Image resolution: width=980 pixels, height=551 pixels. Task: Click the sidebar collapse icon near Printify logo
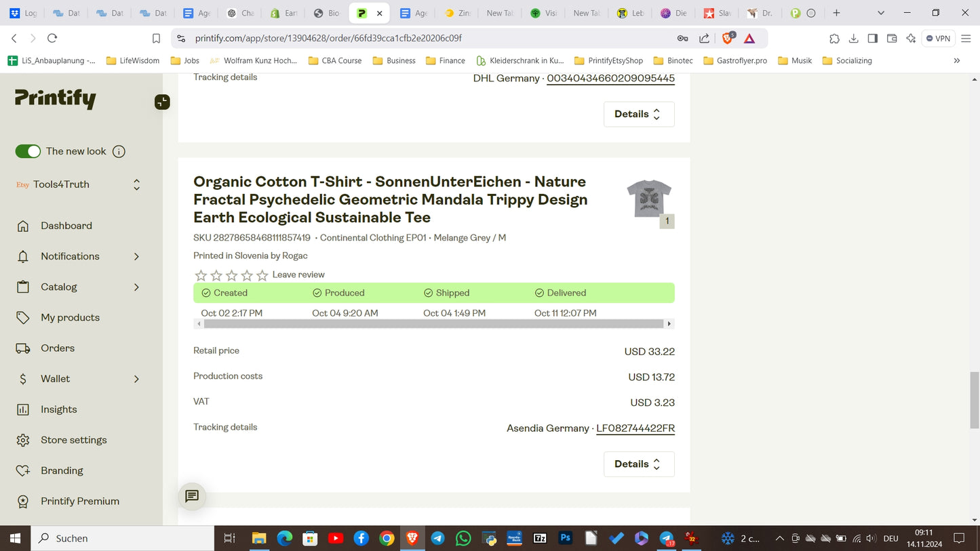[162, 102]
